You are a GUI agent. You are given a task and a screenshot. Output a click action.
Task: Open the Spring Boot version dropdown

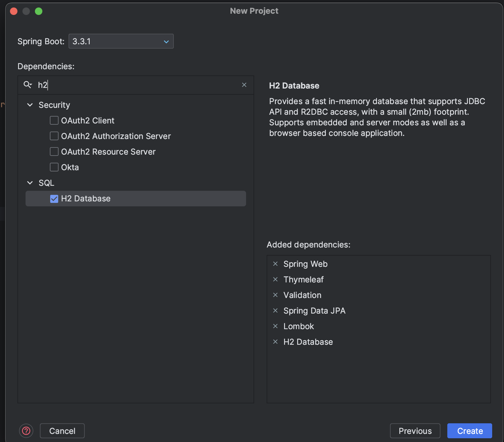point(121,41)
